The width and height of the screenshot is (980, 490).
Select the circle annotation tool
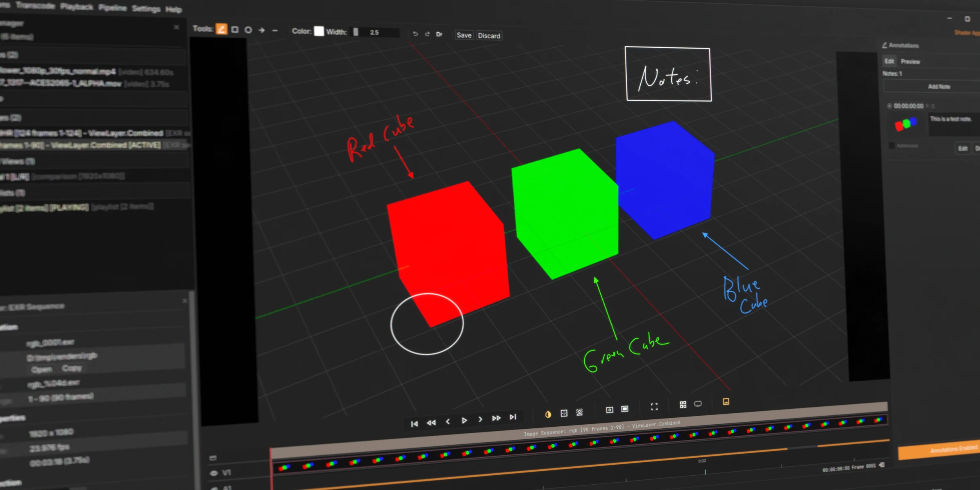248,30
